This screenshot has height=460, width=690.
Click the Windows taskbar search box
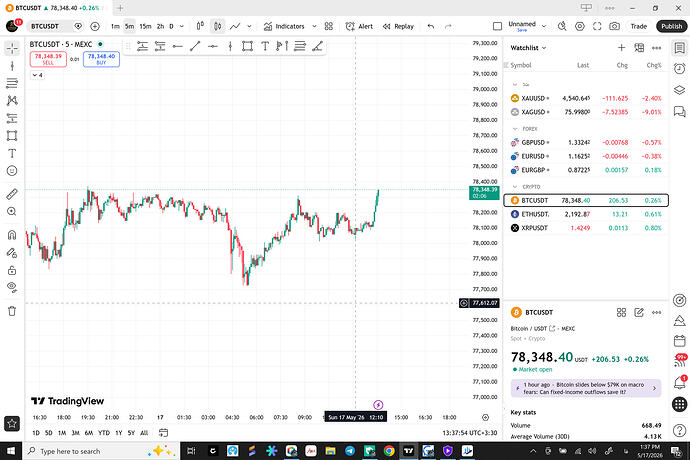point(101,451)
